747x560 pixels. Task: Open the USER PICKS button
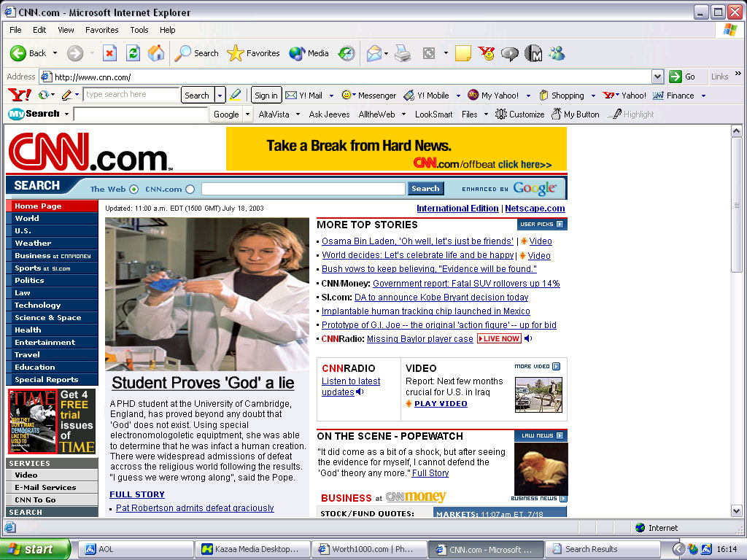point(542,225)
